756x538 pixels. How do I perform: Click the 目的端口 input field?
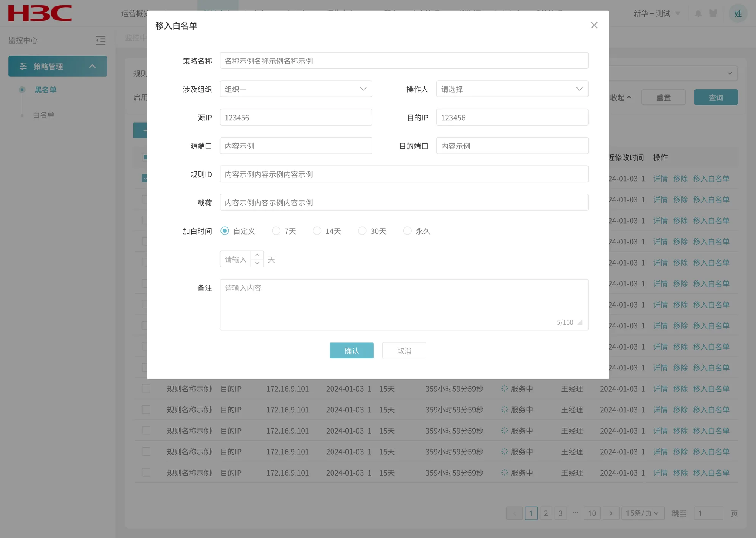coord(512,146)
